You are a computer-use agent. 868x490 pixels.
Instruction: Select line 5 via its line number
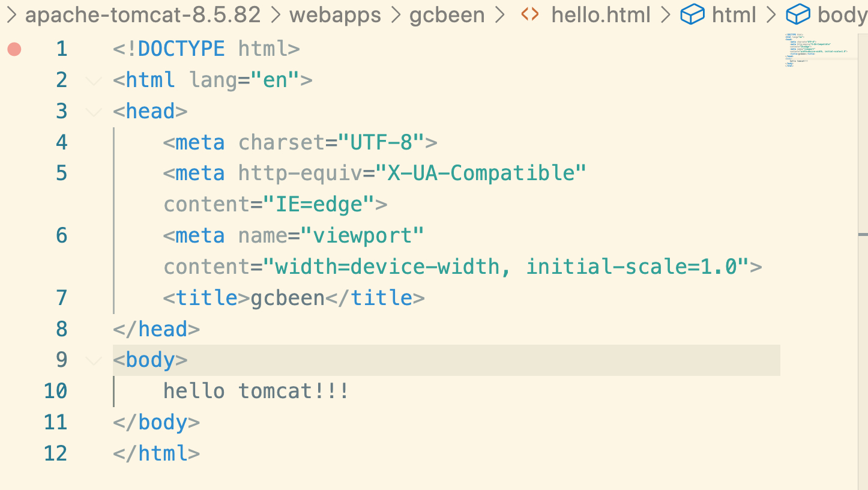pos(62,174)
